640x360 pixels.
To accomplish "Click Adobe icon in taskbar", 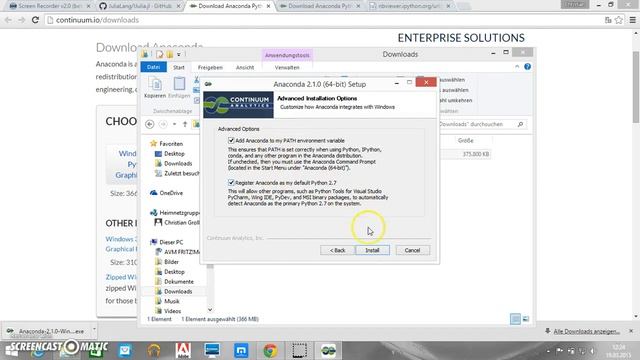I will (183, 351).
